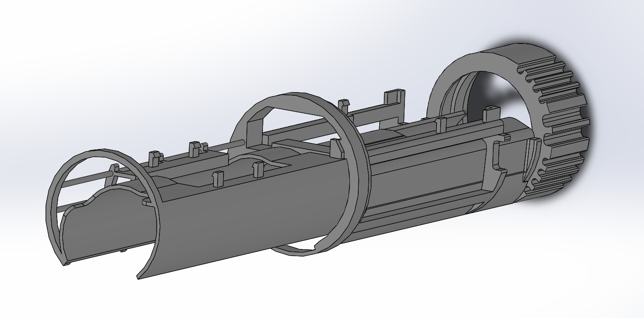This screenshot has height=318, width=644.
Task: Select the small foot under the left ring
Action: (67, 264)
